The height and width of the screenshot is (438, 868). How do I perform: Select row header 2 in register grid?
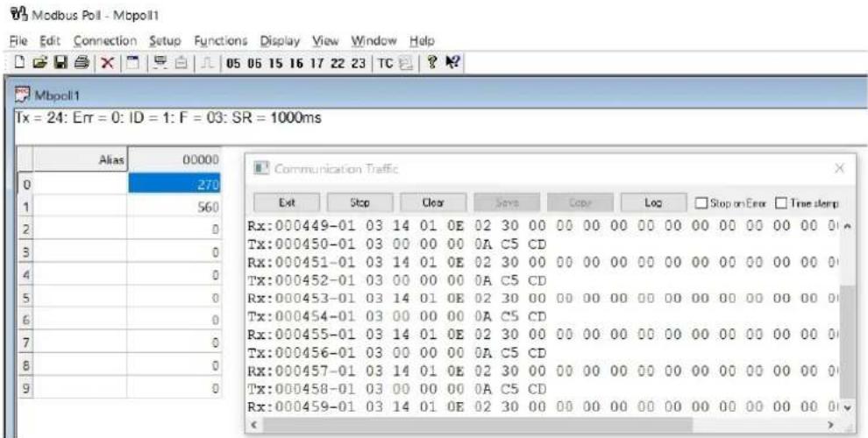pyautogui.click(x=25, y=229)
